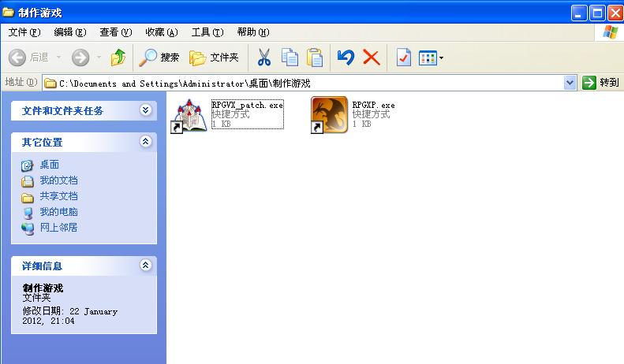Open the 工具(T) menu
This screenshot has height=364, width=624.
tap(207, 32)
